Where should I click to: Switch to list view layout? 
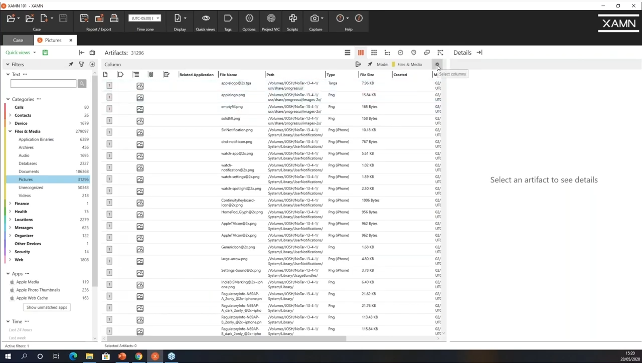347,53
